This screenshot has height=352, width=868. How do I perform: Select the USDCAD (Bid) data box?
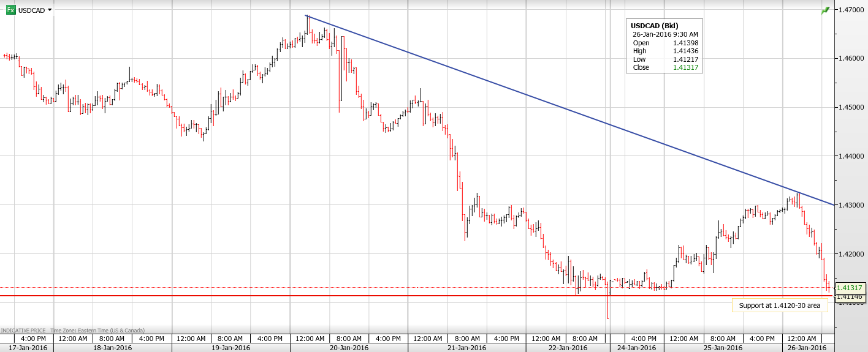click(x=664, y=46)
